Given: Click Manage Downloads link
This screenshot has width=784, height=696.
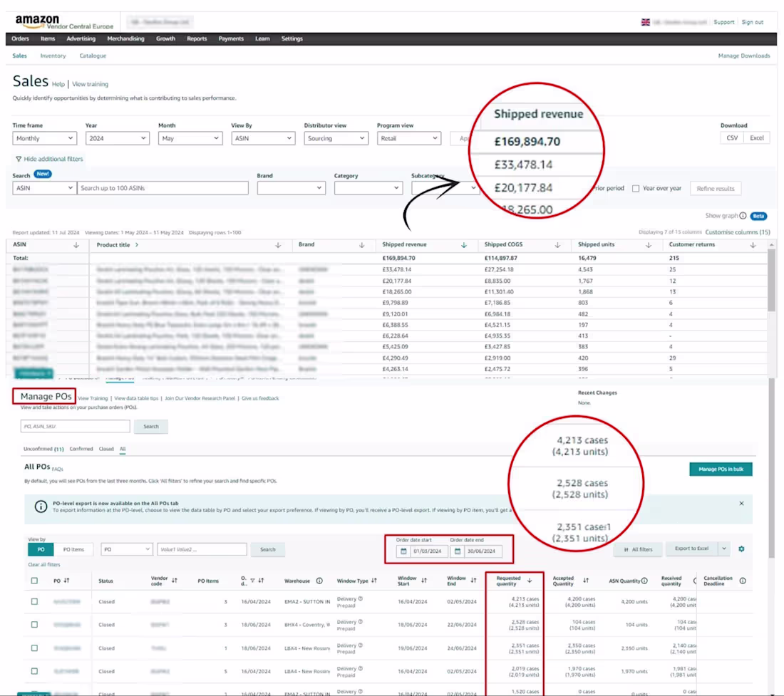Looking at the screenshot, I should coord(744,56).
